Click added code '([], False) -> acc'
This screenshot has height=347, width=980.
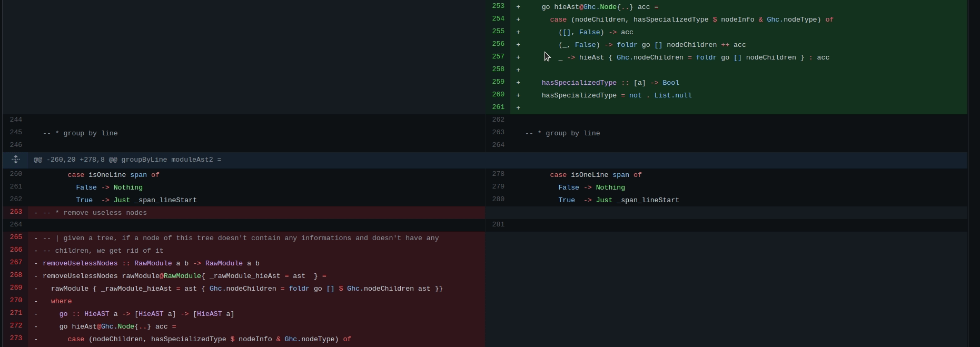596,32
